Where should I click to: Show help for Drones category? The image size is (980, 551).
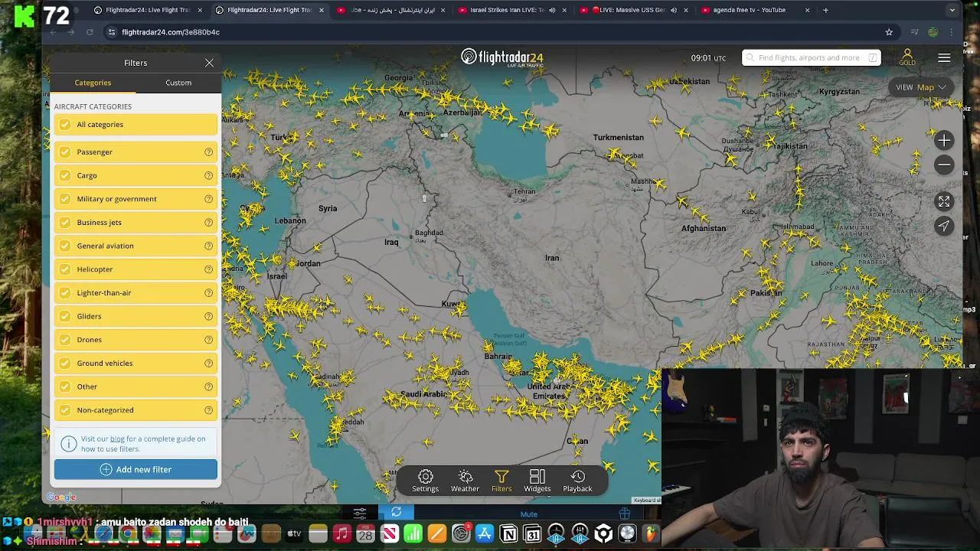[x=208, y=340]
